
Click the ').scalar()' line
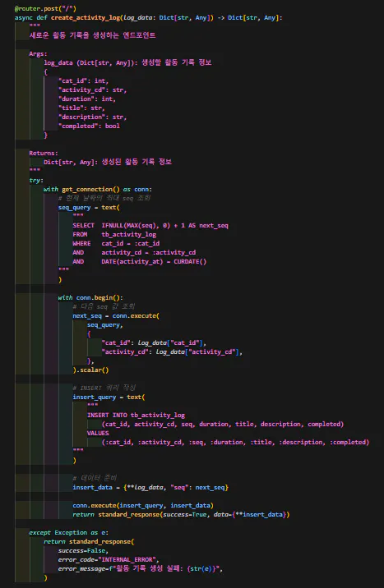coord(90,370)
